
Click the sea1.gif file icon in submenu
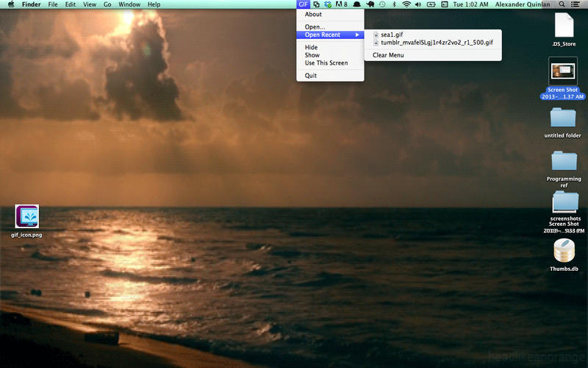click(x=376, y=35)
